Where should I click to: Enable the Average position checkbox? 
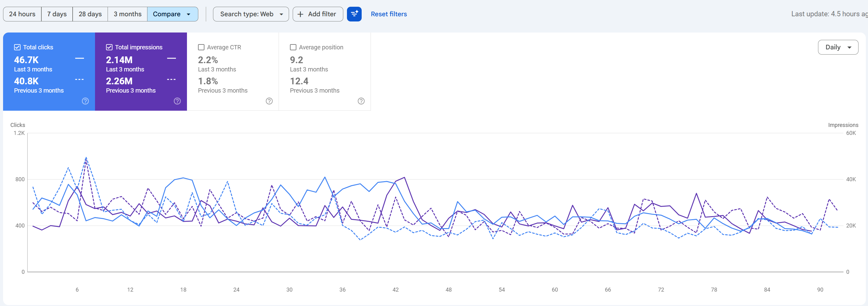[293, 47]
